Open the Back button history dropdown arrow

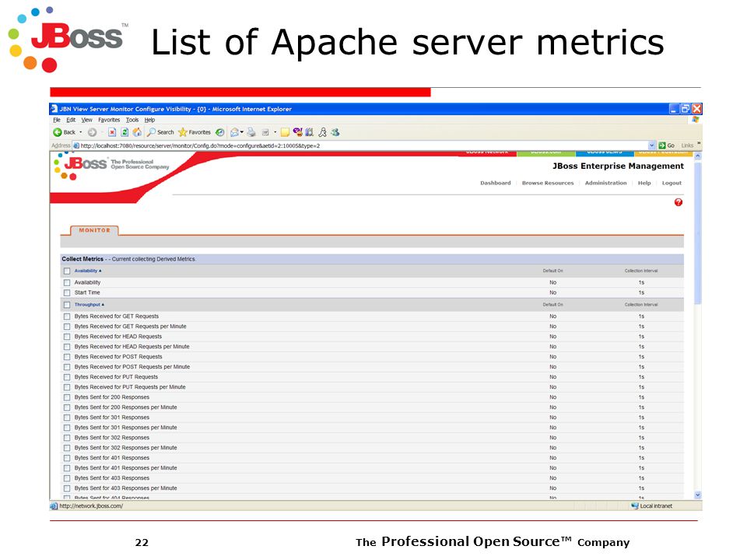80,132
